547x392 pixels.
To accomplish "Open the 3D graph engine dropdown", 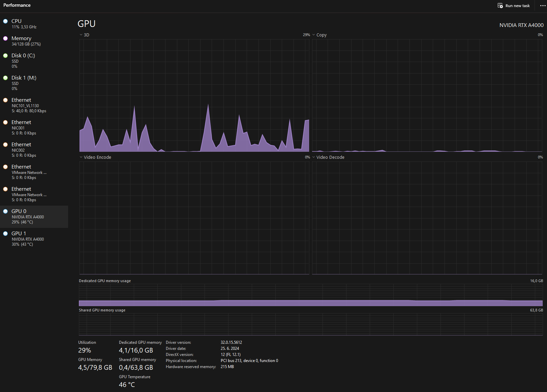I will [81, 35].
